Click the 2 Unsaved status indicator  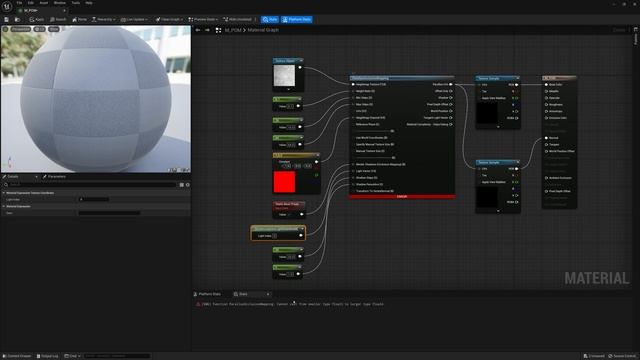pyautogui.click(x=594, y=356)
